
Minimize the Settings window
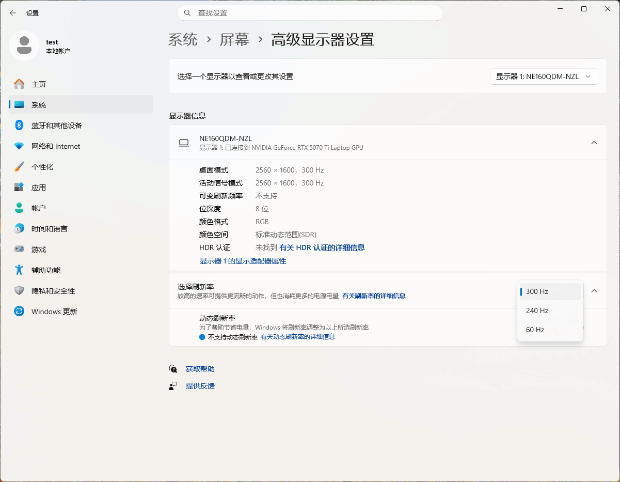click(560, 9)
